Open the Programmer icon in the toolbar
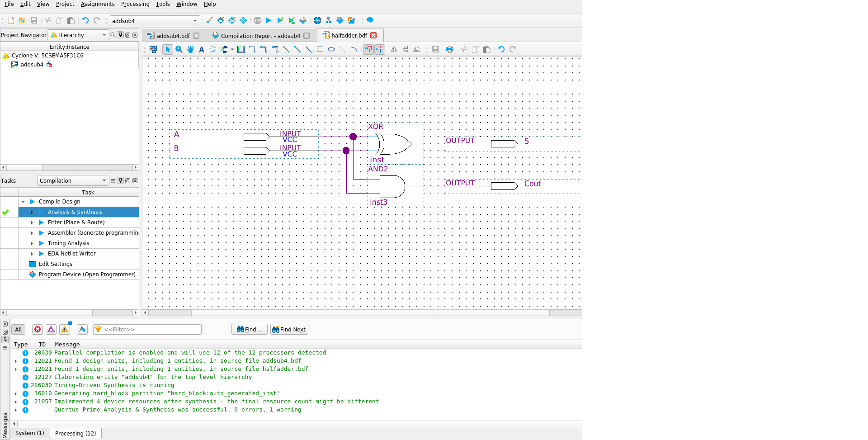This screenshot has width=868, height=440. click(x=340, y=20)
